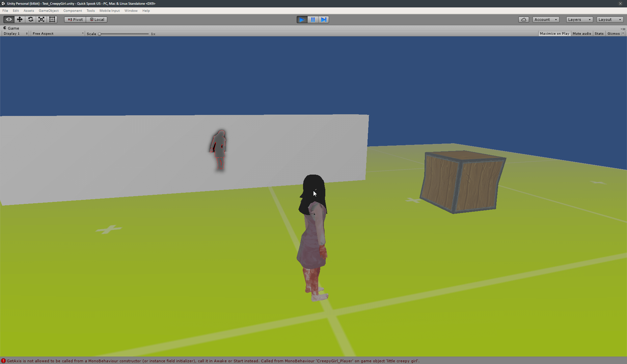
Task: Open the Assets menu
Action: click(x=29, y=11)
